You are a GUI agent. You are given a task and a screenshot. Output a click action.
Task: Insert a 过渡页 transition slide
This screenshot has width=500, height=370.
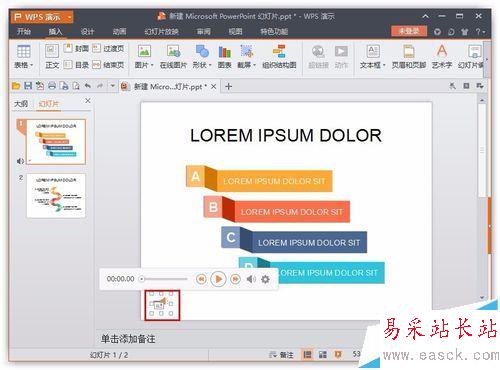(108, 49)
